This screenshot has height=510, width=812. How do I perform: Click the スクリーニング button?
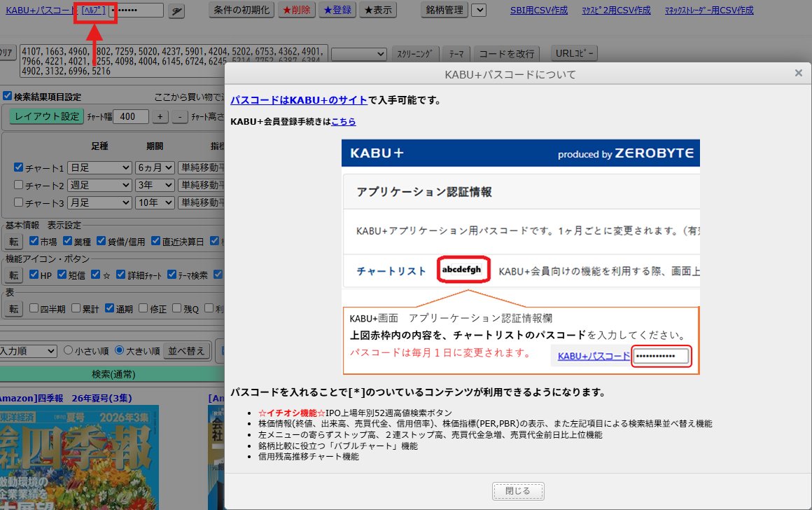coord(415,54)
